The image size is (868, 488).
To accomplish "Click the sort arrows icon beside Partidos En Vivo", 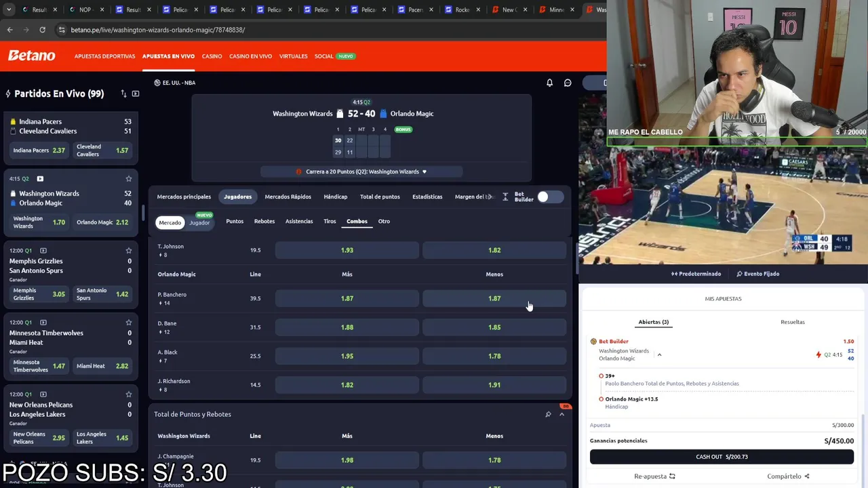I will tap(123, 94).
